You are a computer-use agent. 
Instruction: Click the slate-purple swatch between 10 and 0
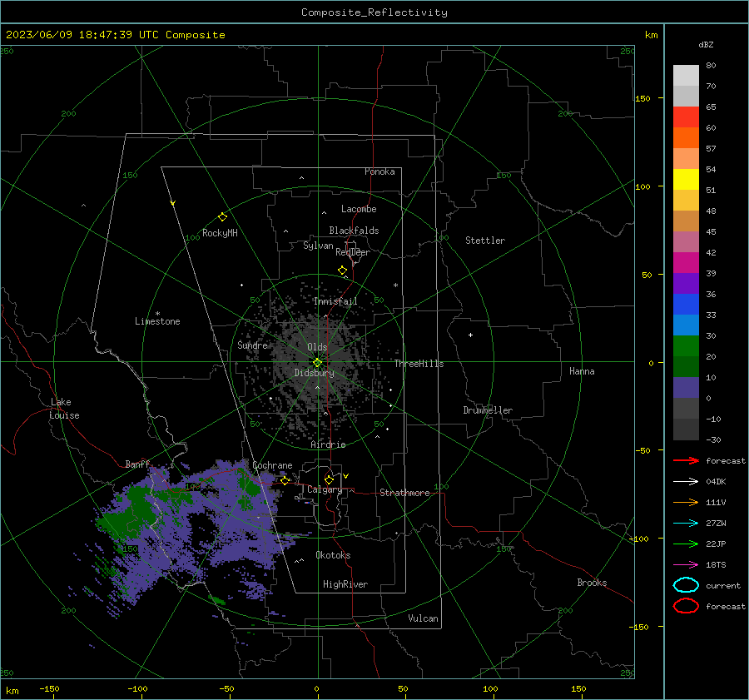click(x=686, y=388)
